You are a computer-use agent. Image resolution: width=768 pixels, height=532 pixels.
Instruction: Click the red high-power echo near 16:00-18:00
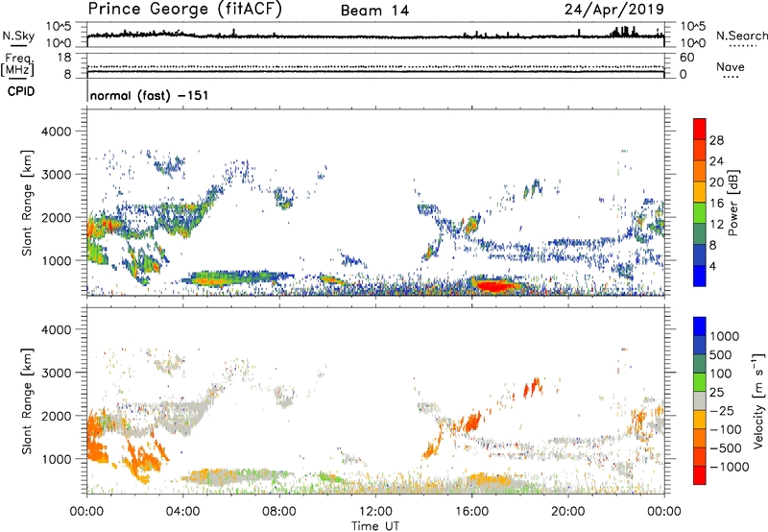[x=495, y=285]
